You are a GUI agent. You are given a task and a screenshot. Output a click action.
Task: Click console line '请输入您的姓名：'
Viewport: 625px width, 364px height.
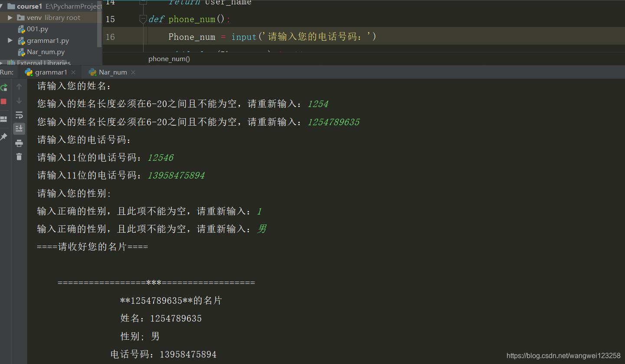pos(74,86)
